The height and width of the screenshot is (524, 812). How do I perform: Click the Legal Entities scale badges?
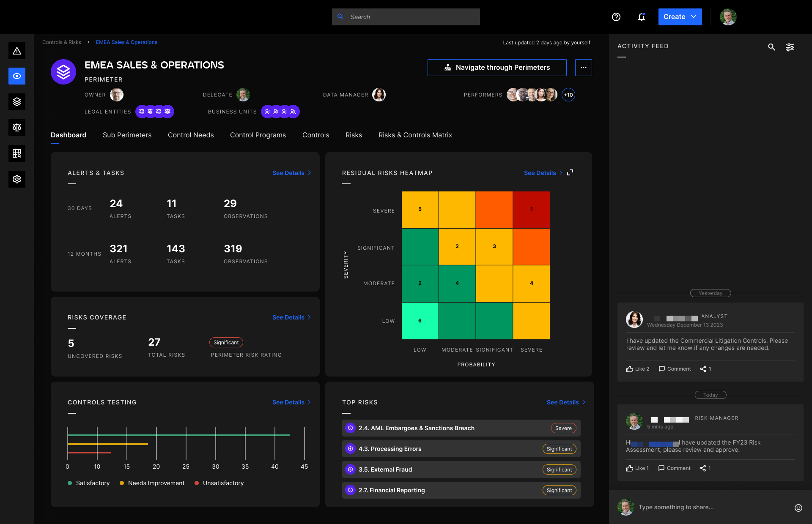pyautogui.click(x=155, y=112)
